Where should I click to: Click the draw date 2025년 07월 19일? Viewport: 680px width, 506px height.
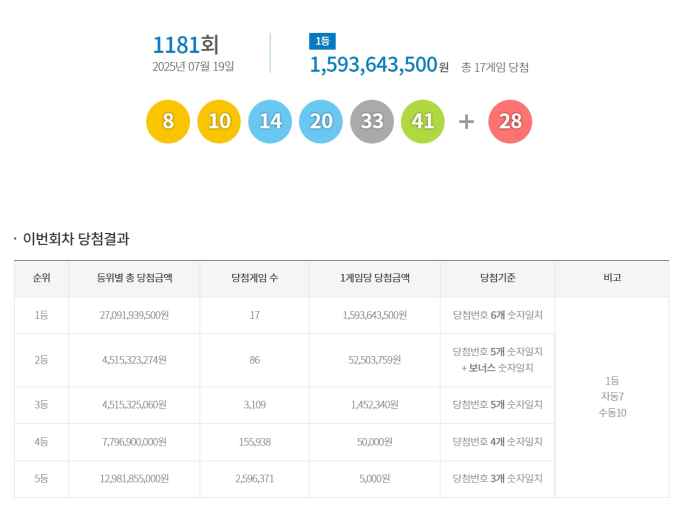[193, 66]
